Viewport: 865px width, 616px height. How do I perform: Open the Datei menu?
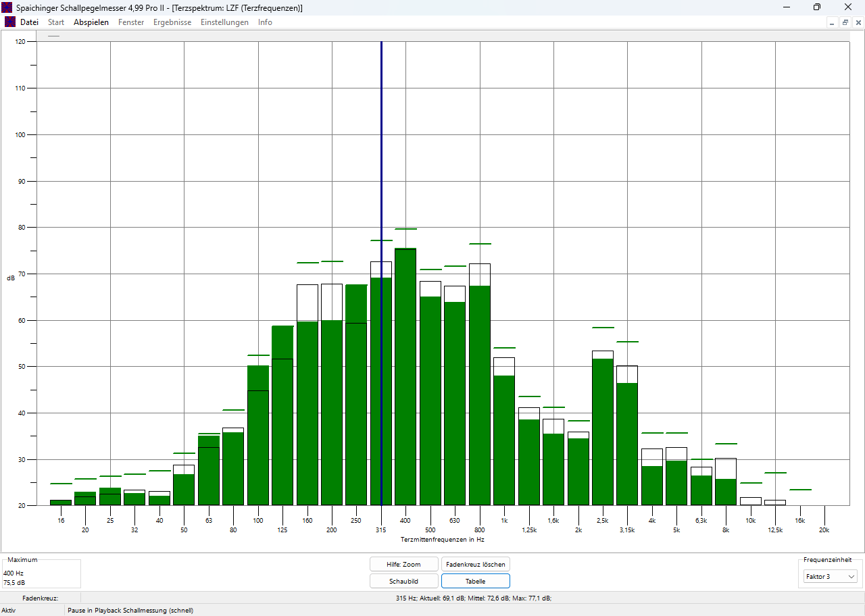coord(29,22)
